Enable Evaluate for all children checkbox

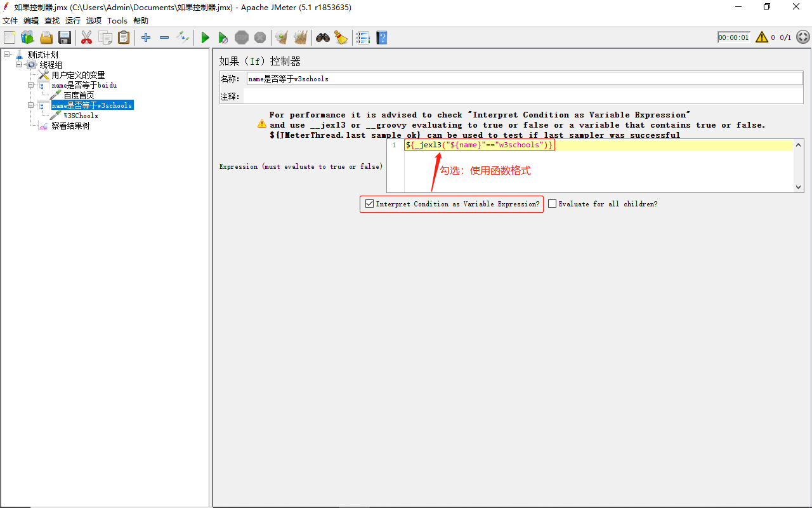(552, 204)
